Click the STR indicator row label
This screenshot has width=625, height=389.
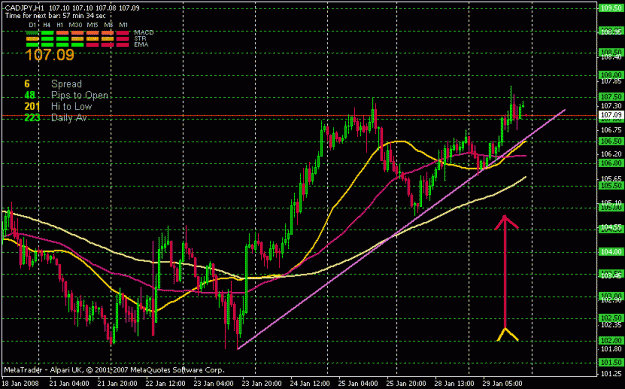141,39
